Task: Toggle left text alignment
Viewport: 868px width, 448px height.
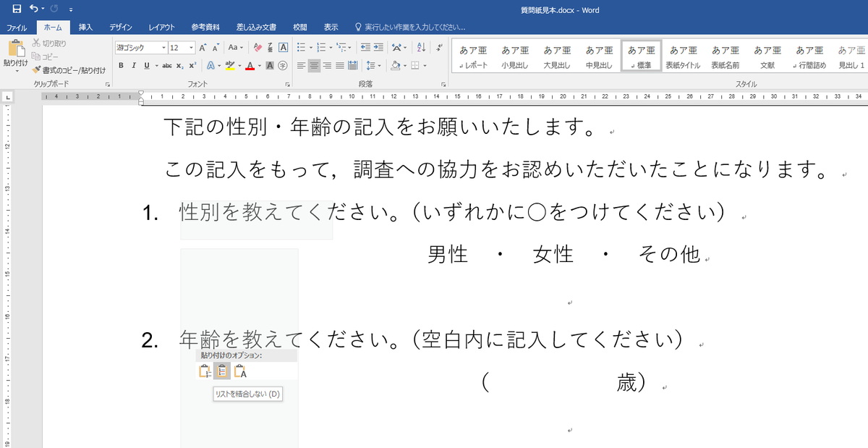Action: (301, 65)
